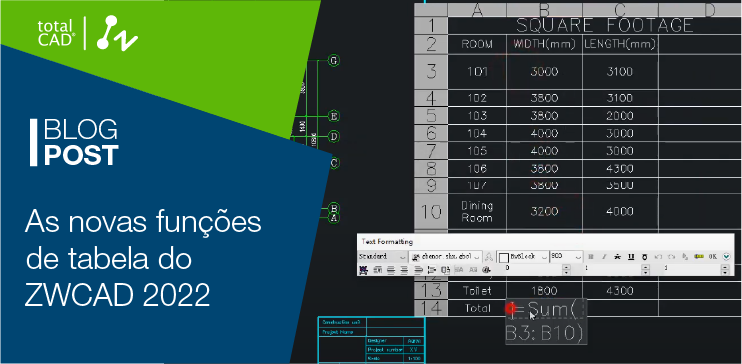Convert text to lowercase icon
Viewport: 742px width, 364px height.
tap(473, 270)
